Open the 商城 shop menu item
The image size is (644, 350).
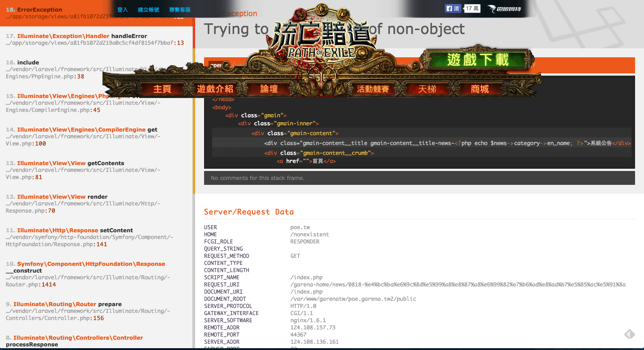pos(480,89)
